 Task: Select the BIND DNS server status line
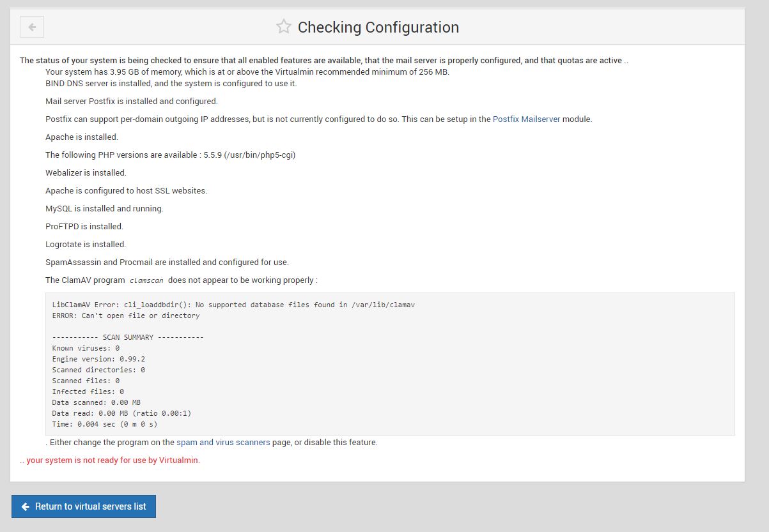pos(171,84)
